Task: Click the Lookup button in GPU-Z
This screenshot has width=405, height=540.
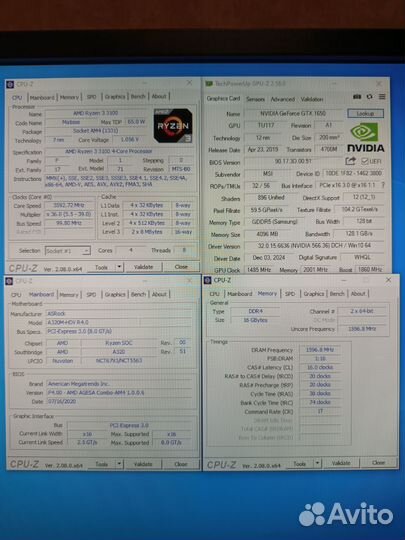Action: (365, 113)
